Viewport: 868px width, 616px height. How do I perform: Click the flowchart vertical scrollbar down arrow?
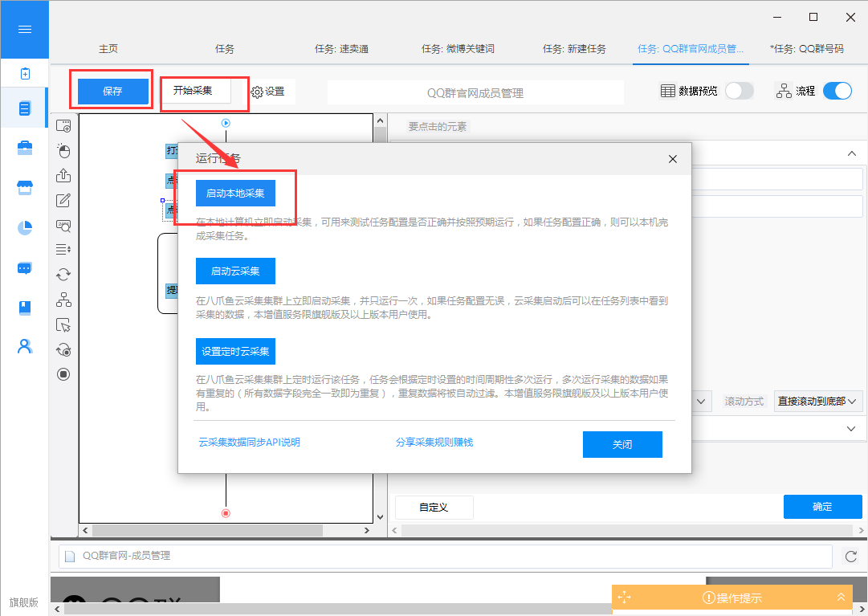tap(380, 517)
